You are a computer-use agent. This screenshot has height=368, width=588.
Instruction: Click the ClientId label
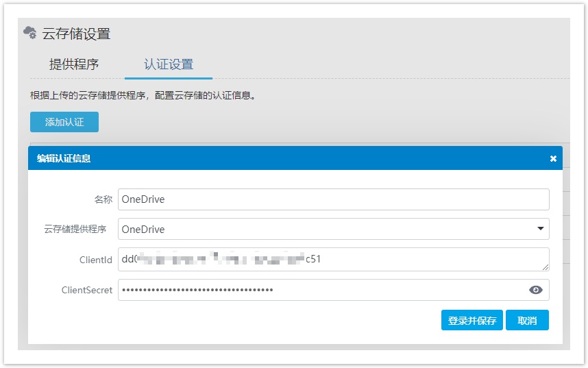[x=96, y=260]
